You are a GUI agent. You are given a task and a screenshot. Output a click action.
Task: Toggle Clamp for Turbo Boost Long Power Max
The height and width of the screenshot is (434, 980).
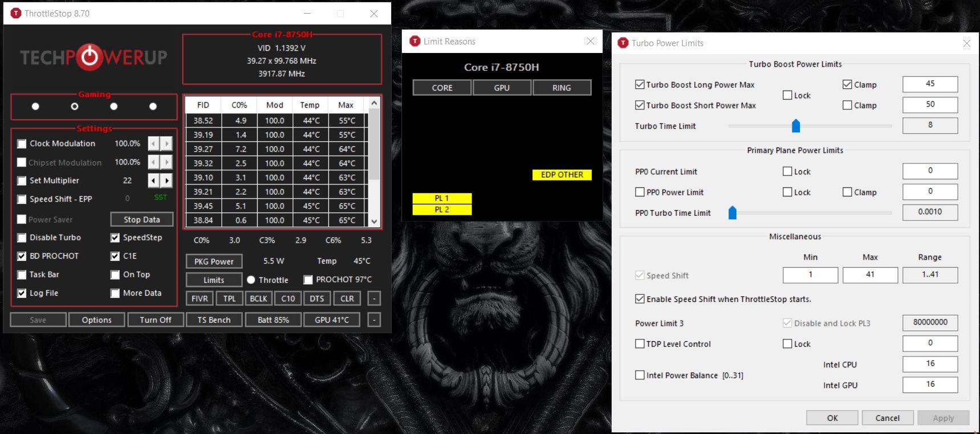[847, 84]
